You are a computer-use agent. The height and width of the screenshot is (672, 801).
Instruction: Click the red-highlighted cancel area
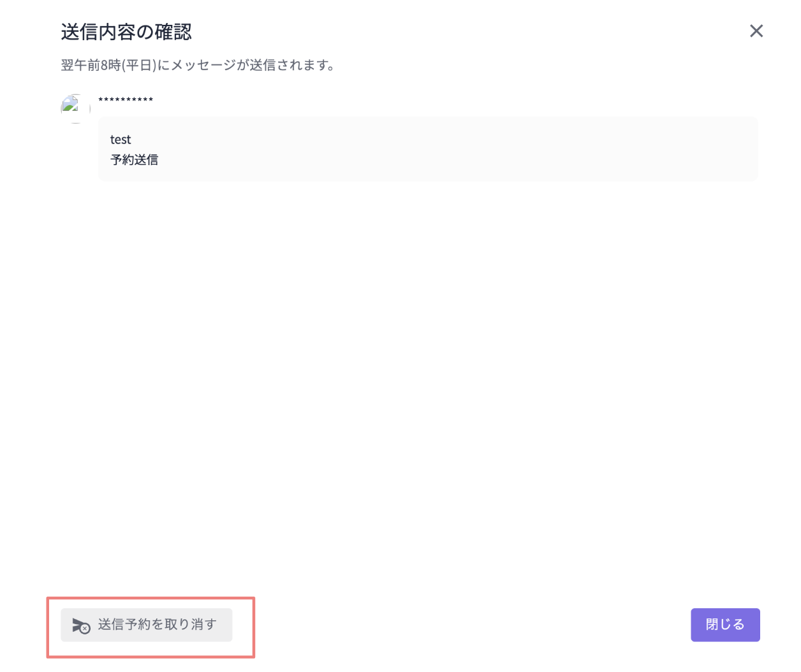[151, 627]
